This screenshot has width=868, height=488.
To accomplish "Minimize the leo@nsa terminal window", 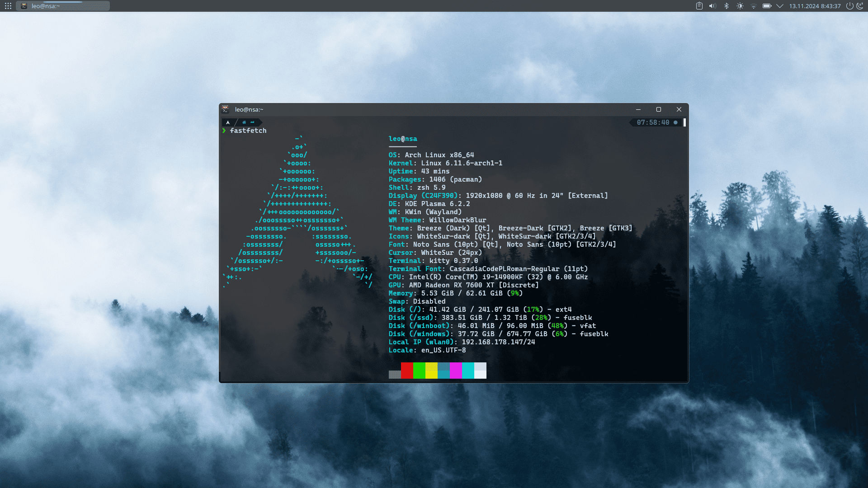I will point(638,109).
